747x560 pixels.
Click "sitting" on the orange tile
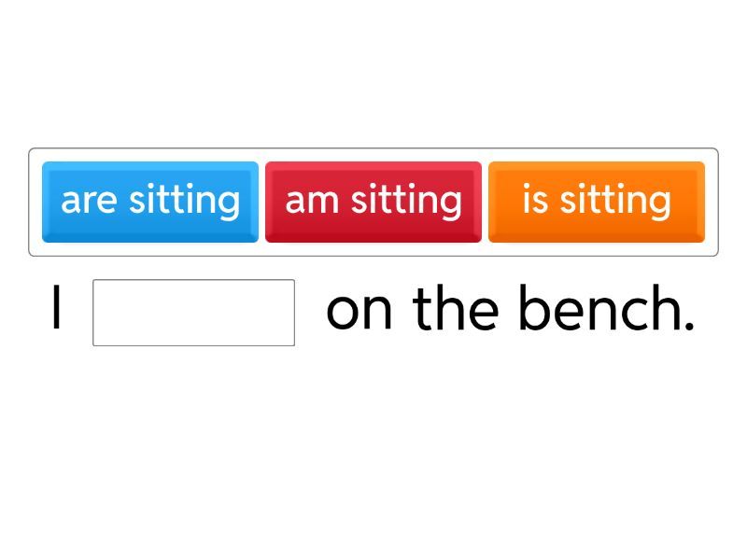(615, 201)
